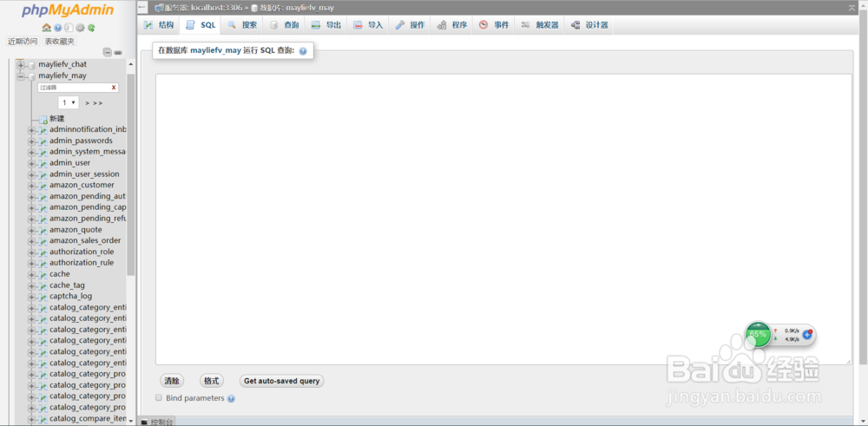
Task: Click the 格式 format button
Action: tap(212, 381)
